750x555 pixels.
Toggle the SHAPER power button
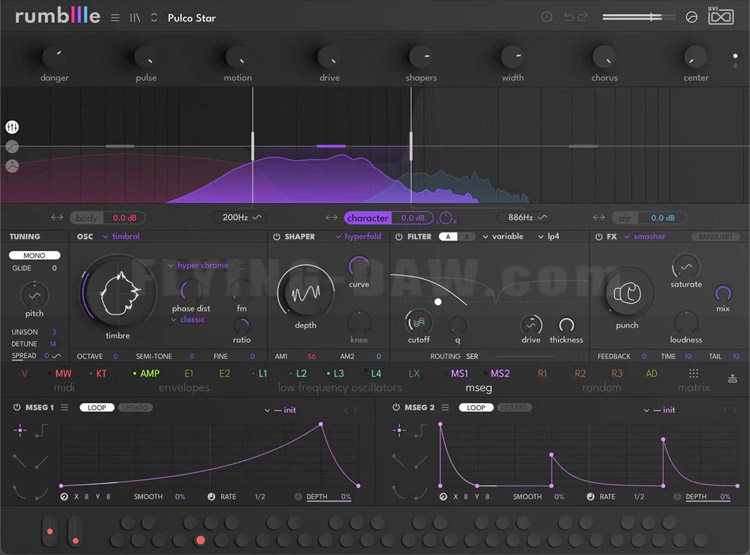pyautogui.click(x=276, y=237)
